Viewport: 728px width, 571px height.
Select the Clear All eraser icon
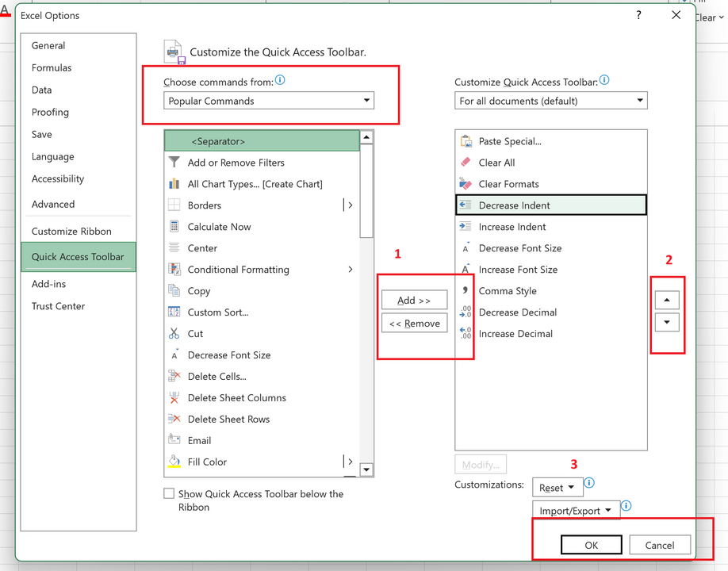point(466,163)
